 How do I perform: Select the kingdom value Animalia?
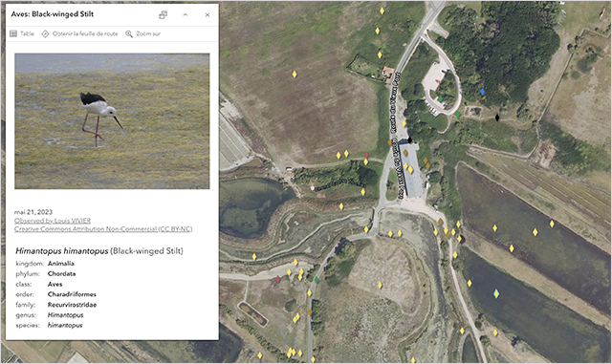click(61, 264)
